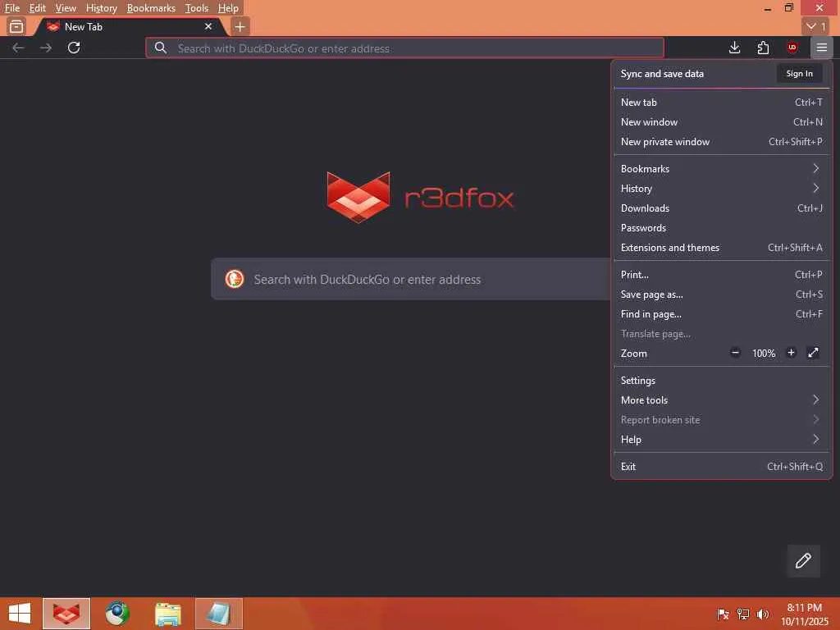The height and width of the screenshot is (630, 840).
Task: Close the New Tab tab
Action: click(208, 26)
